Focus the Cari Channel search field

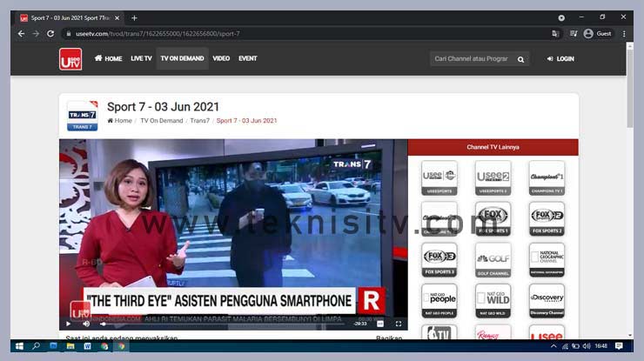tap(473, 59)
